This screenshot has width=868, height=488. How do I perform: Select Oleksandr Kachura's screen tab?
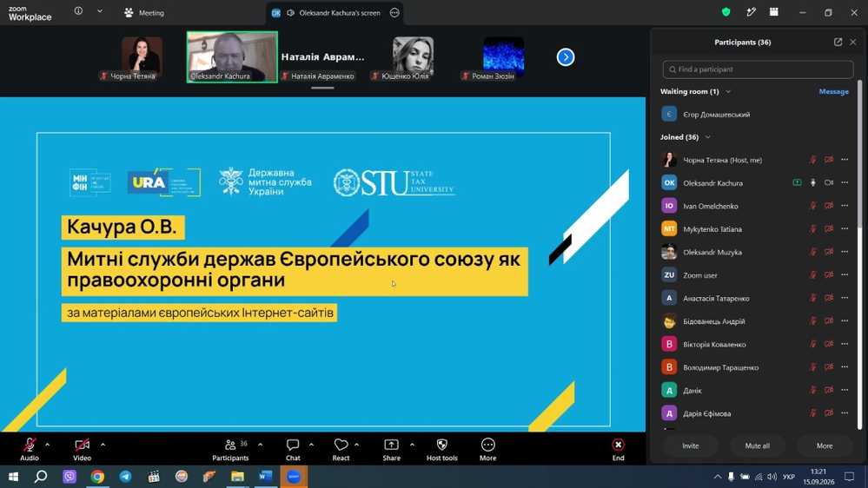[x=334, y=13]
